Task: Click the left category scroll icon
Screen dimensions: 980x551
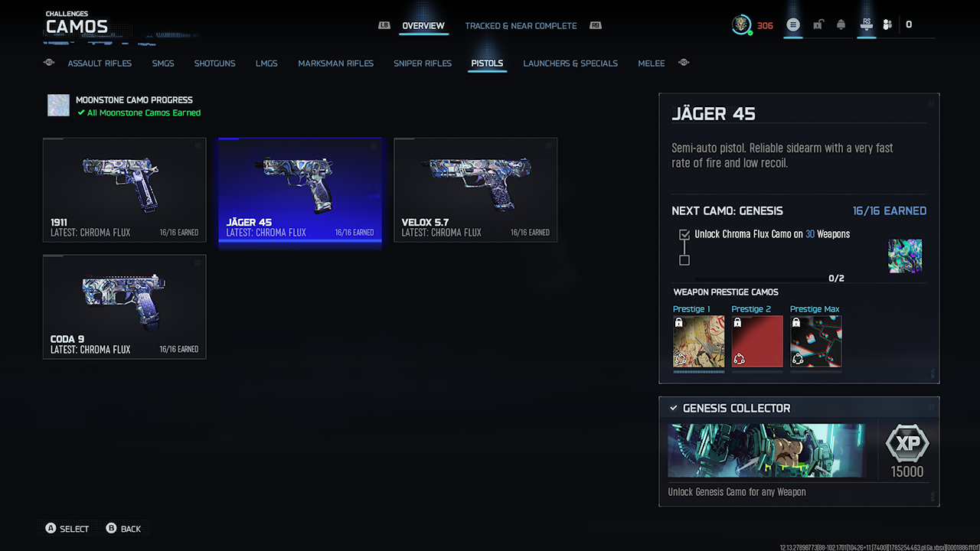Action: click(x=49, y=63)
